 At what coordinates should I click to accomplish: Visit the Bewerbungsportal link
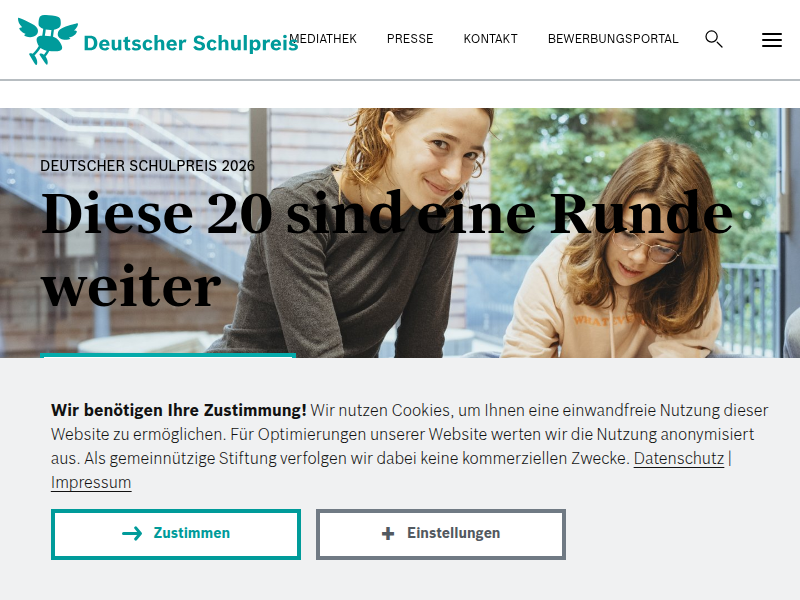(613, 39)
